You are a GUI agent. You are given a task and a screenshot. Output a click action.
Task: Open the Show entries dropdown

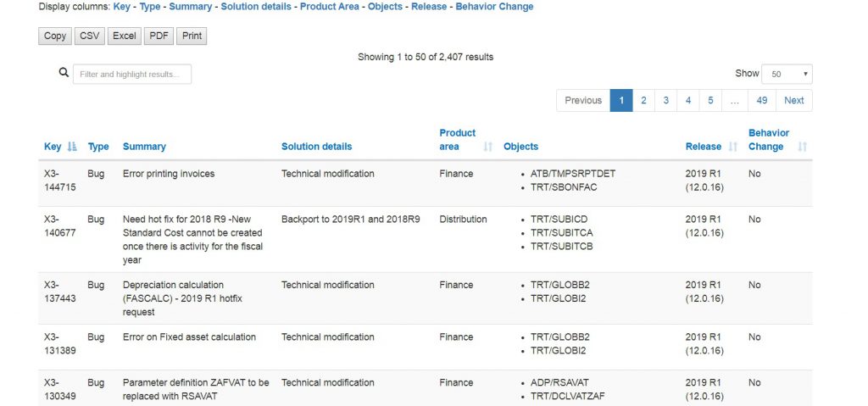pyautogui.click(x=787, y=74)
